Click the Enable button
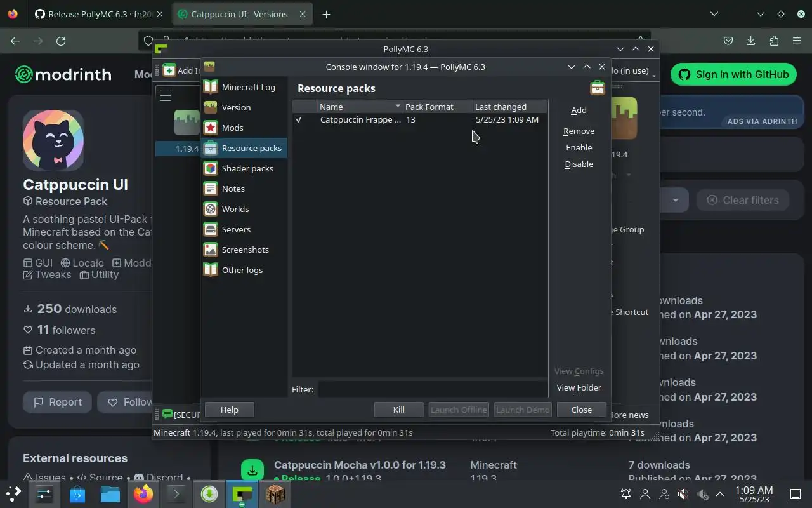 579,147
